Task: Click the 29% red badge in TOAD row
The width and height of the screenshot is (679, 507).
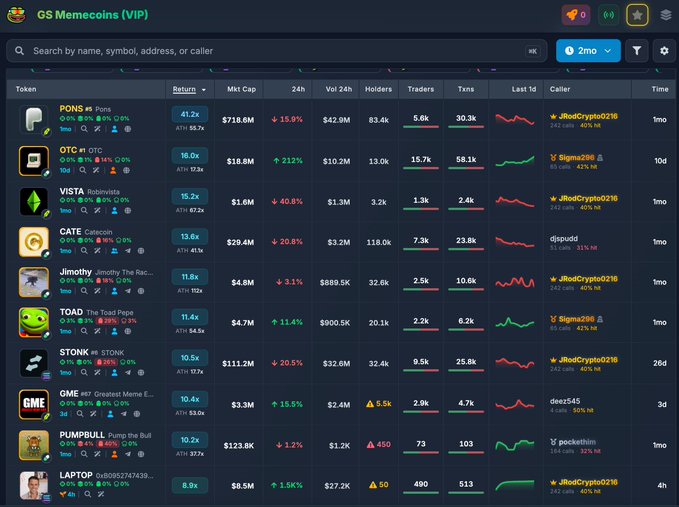Action: (x=107, y=321)
